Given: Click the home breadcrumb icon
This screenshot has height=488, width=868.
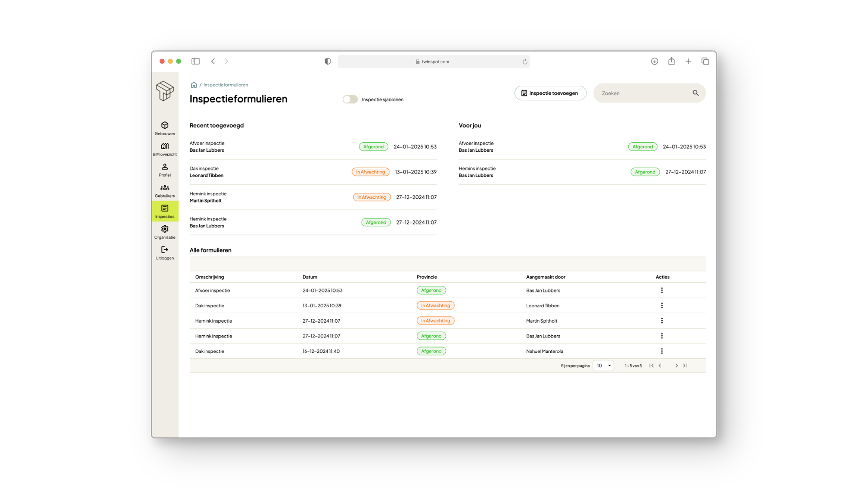Looking at the screenshot, I should click(194, 85).
